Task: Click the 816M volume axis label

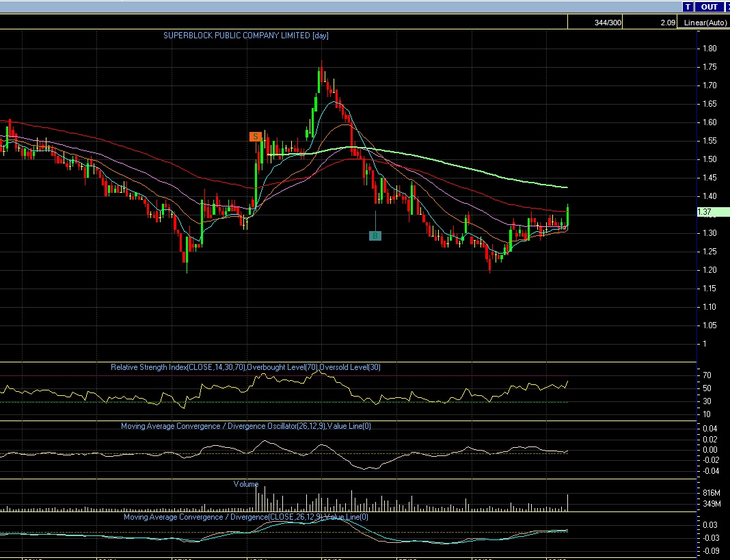Action: (x=712, y=493)
